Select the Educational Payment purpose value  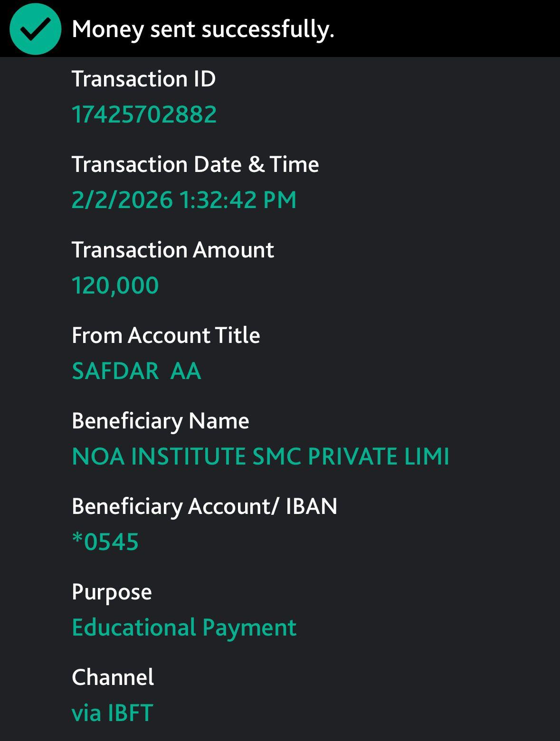click(184, 627)
